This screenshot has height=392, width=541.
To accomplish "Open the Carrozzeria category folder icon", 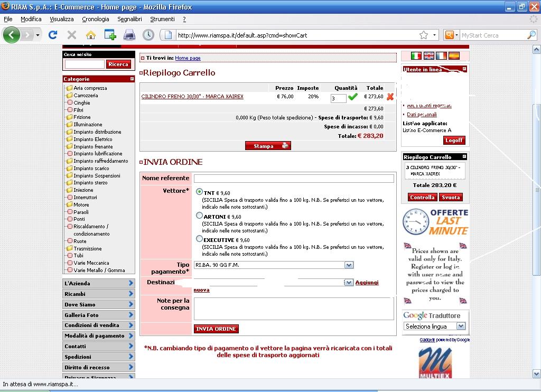I will click(x=69, y=95).
